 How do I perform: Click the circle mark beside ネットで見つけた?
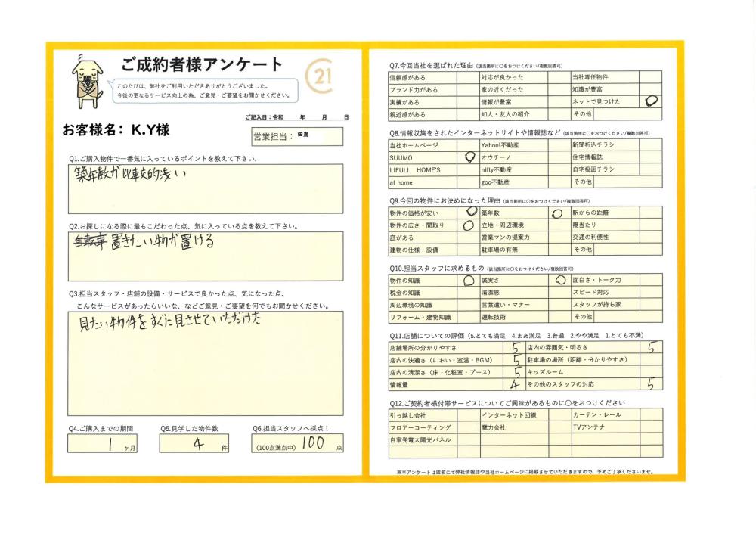tap(652, 101)
